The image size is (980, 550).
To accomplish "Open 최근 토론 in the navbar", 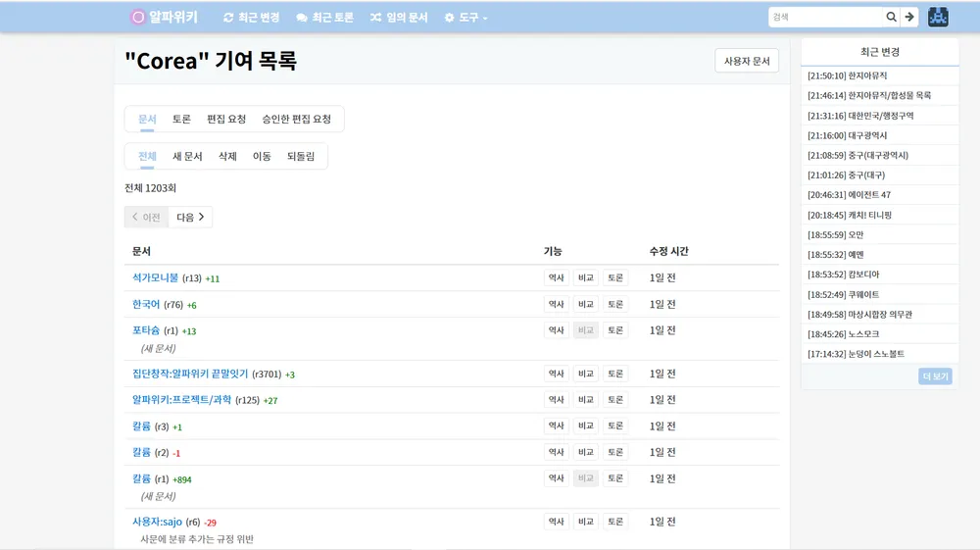I will coord(325,18).
